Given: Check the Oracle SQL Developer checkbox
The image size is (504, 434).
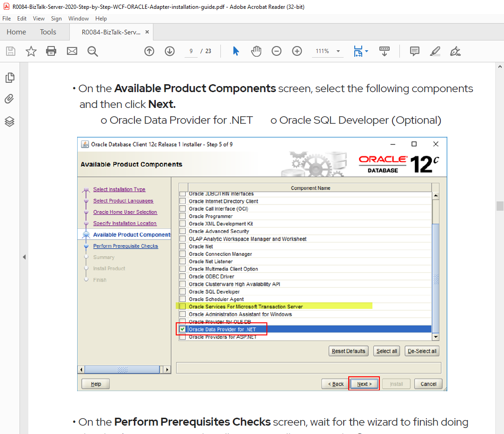Looking at the screenshot, I should (183, 292).
